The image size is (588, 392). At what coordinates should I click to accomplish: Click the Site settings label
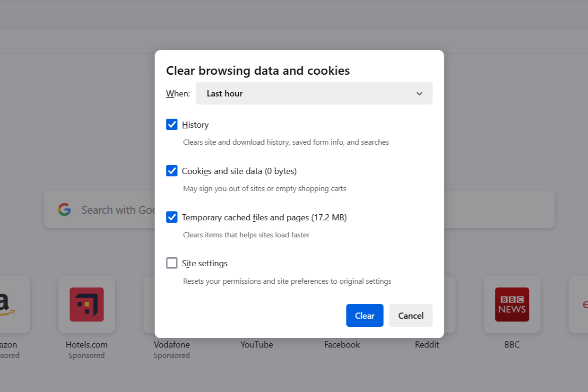(x=205, y=263)
